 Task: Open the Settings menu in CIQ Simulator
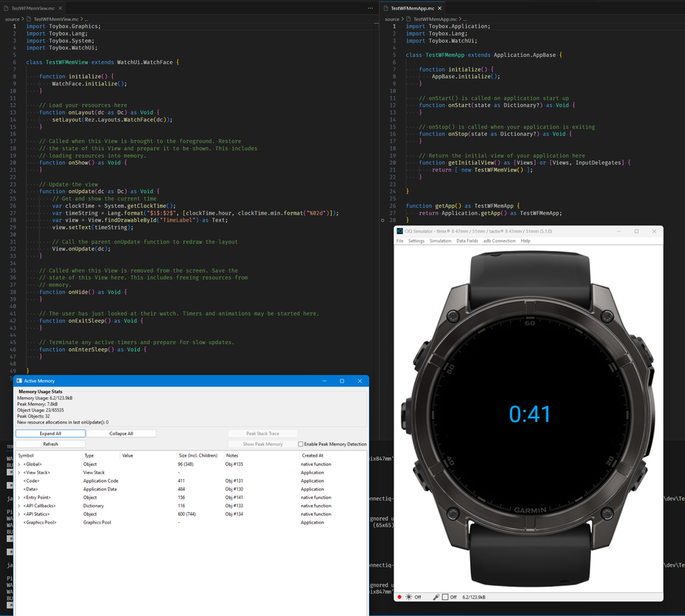pyautogui.click(x=416, y=240)
